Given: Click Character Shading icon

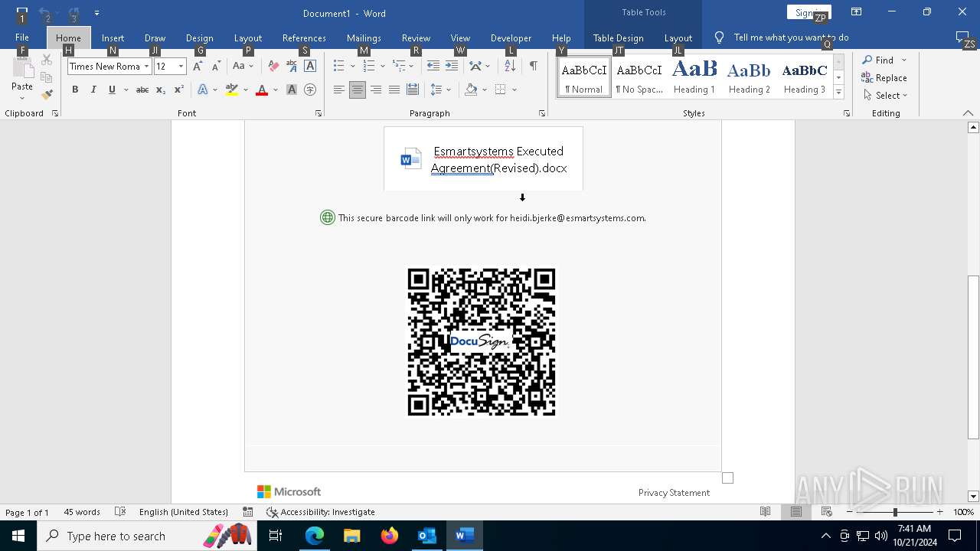Looking at the screenshot, I should click(x=292, y=90).
